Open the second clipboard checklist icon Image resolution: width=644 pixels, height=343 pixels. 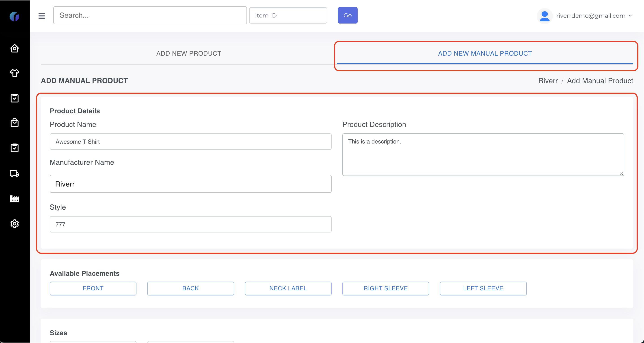click(15, 148)
